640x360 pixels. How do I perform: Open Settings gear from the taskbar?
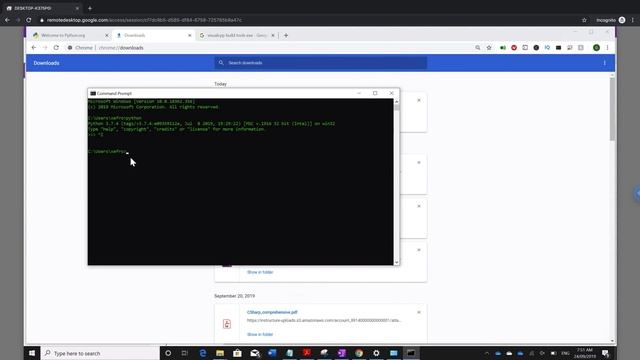pyautogui.click(x=376, y=353)
